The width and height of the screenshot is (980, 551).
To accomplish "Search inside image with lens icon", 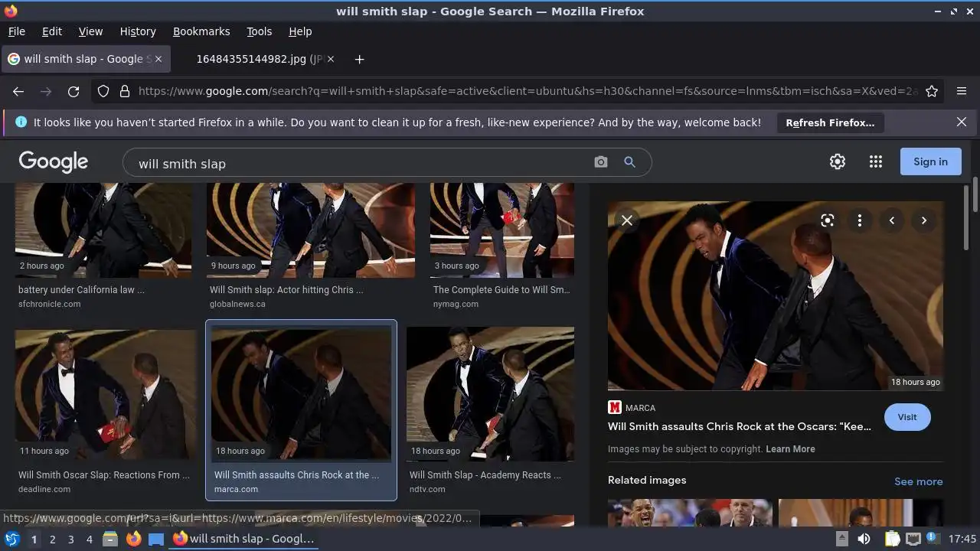I will (828, 220).
